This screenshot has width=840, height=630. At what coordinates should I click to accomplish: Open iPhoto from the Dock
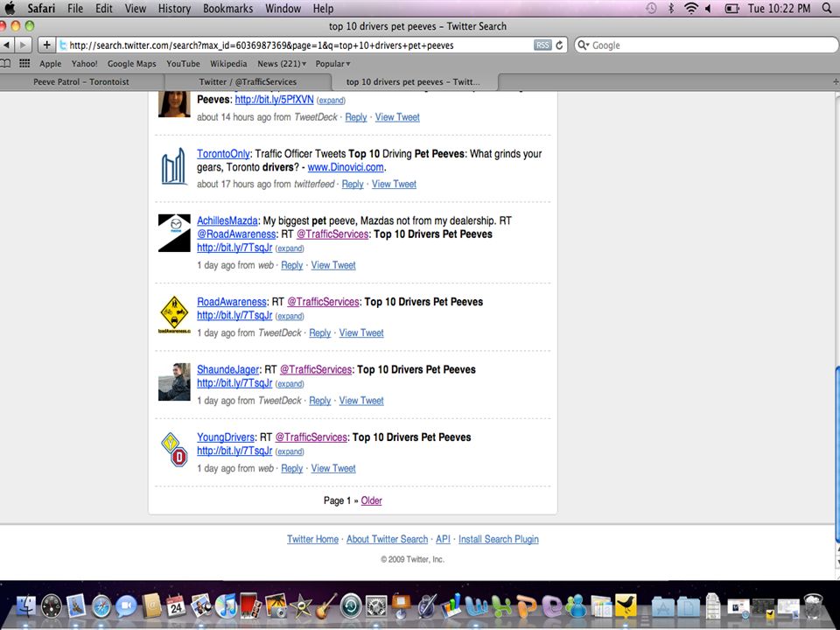coord(276,606)
